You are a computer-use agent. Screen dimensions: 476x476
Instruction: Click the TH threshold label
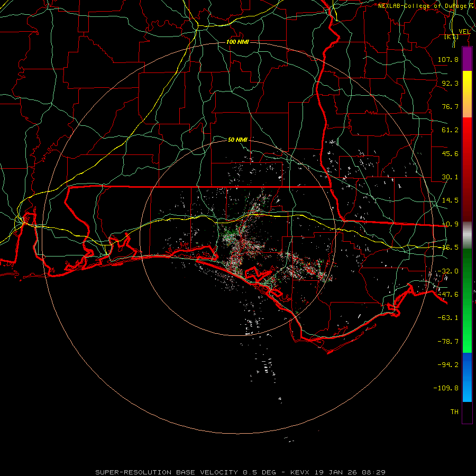pos(454,412)
